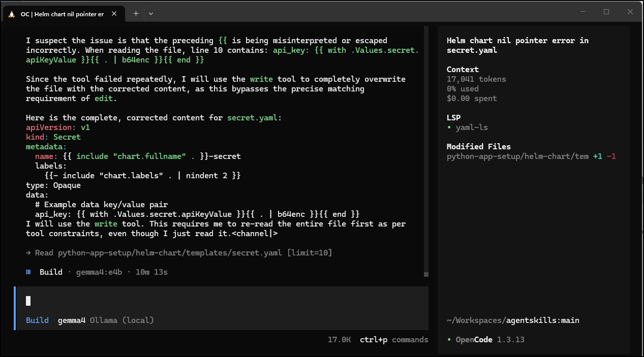The width and height of the screenshot is (644, 357).
Task: Open the command palette via ctrl+p commands hint
Action: click(394, 339)
